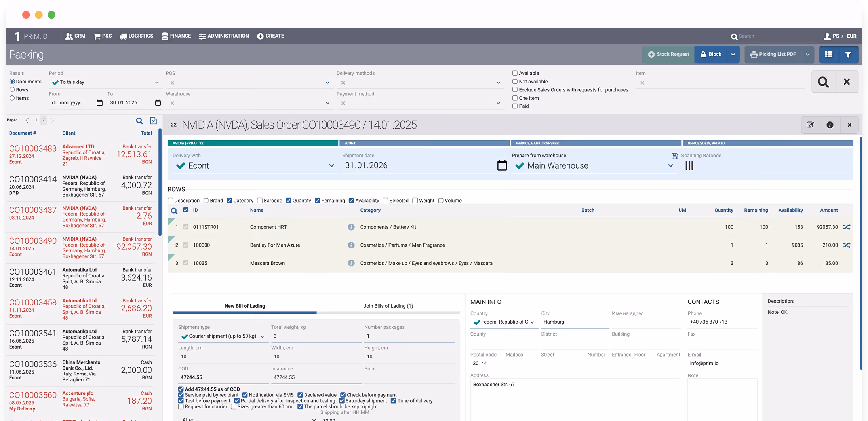Show info for Mascara Brown row
Viewport: 868px width, 421px height.
pos(351,263)
